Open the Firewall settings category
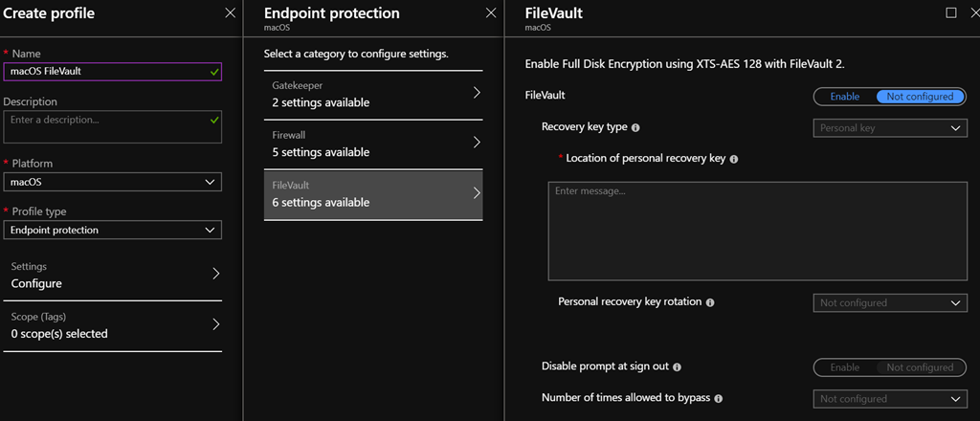Screen dimensions: 980x421 (373, 144)
